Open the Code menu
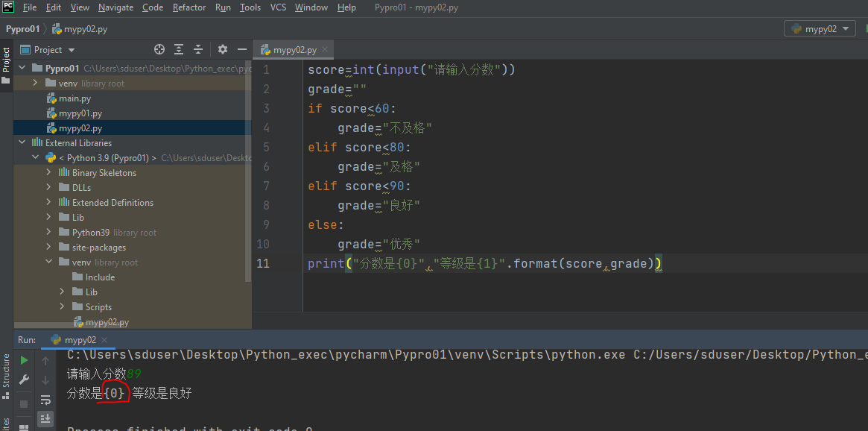The width and height of the screenshot is (868, 431). point(153,7)
